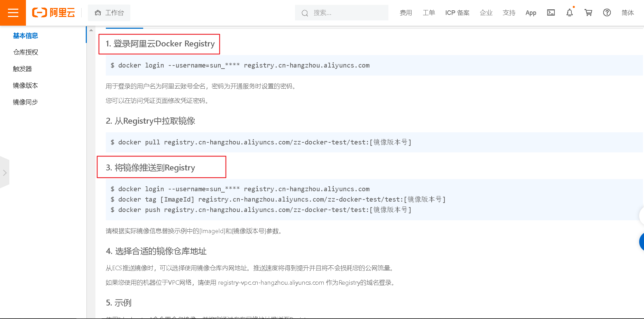Open notifications bell icon
Viewport: 644px width, 319px height.
(x=570, y=13)
